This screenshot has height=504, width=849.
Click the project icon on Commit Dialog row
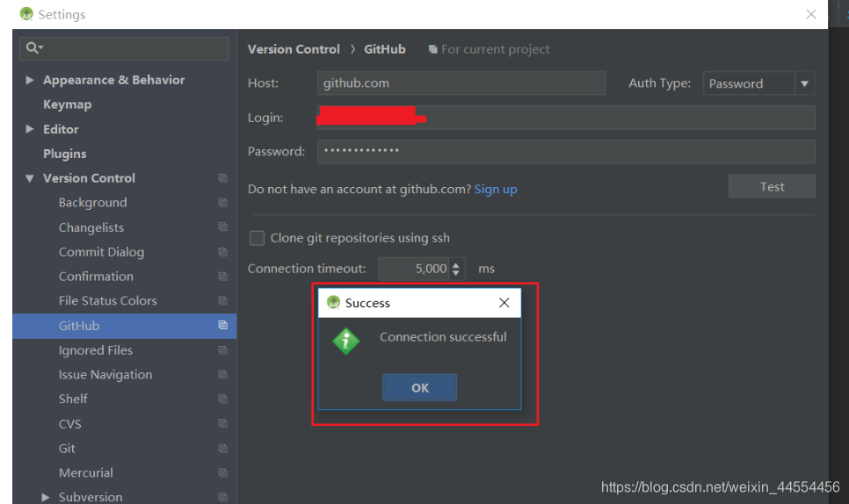click(x=222, y=252)
